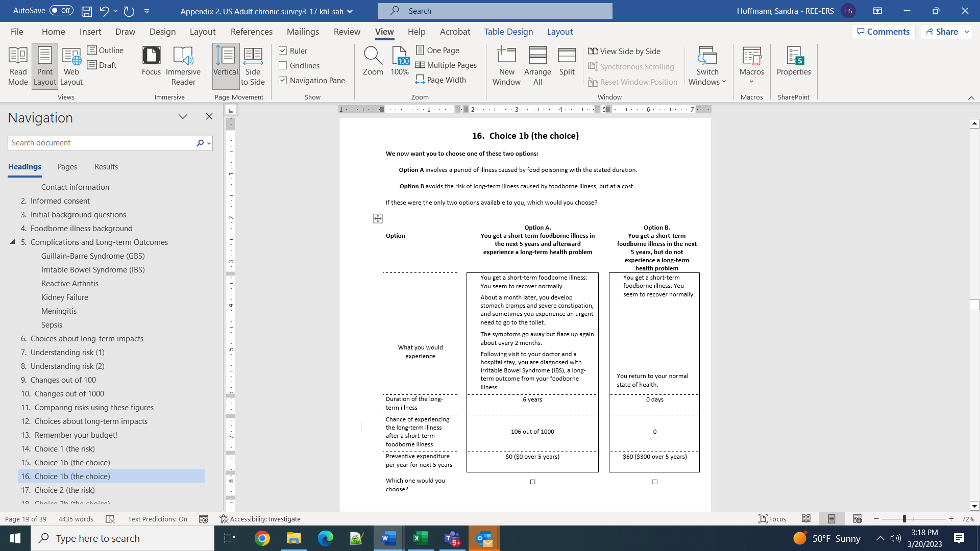Click the Focus mode icon
Image resolution: width=980 pixels, height=551 pixels.
coord(151,61)
